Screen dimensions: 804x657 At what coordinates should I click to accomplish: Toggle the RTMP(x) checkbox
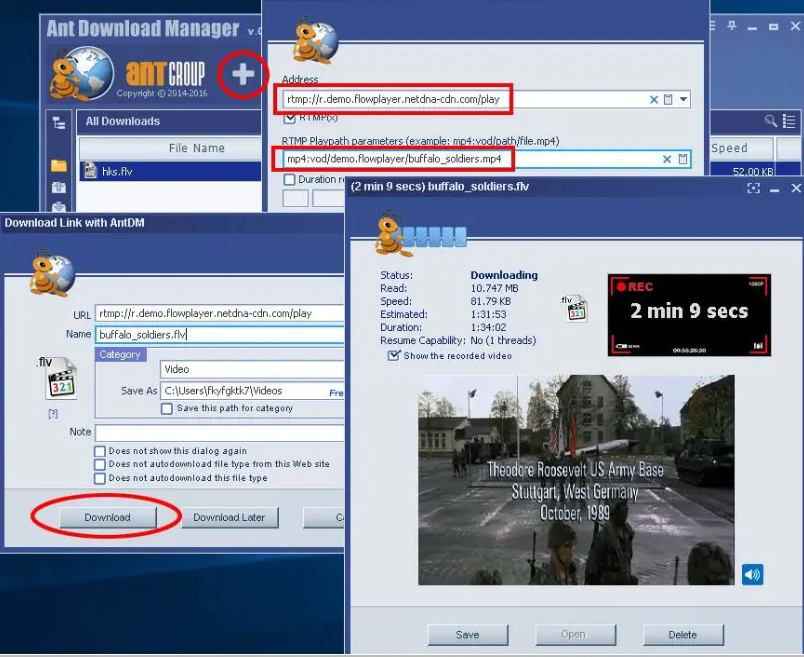click(x=290, y=118)
